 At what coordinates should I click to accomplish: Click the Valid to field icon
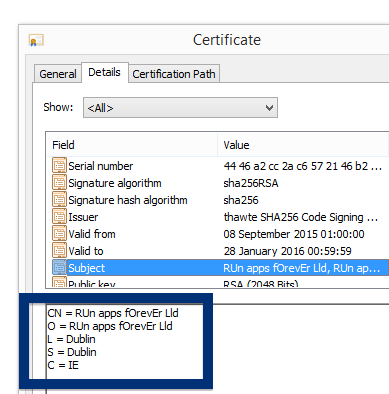tap(59, 251)
